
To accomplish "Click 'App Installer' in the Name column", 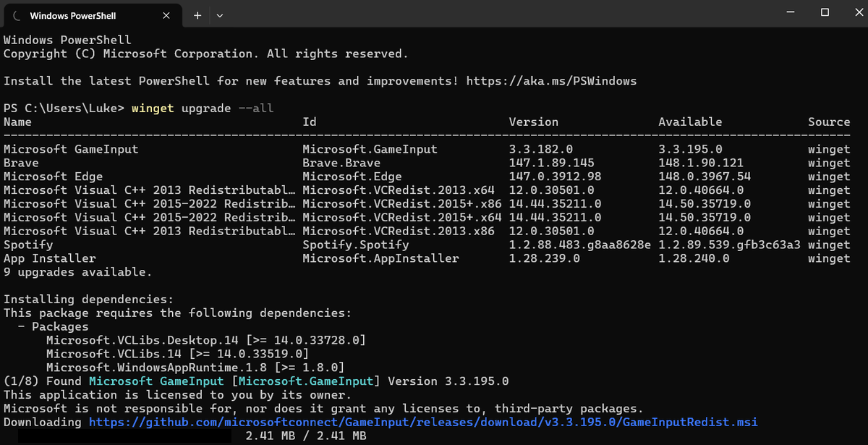I will 50,259.
